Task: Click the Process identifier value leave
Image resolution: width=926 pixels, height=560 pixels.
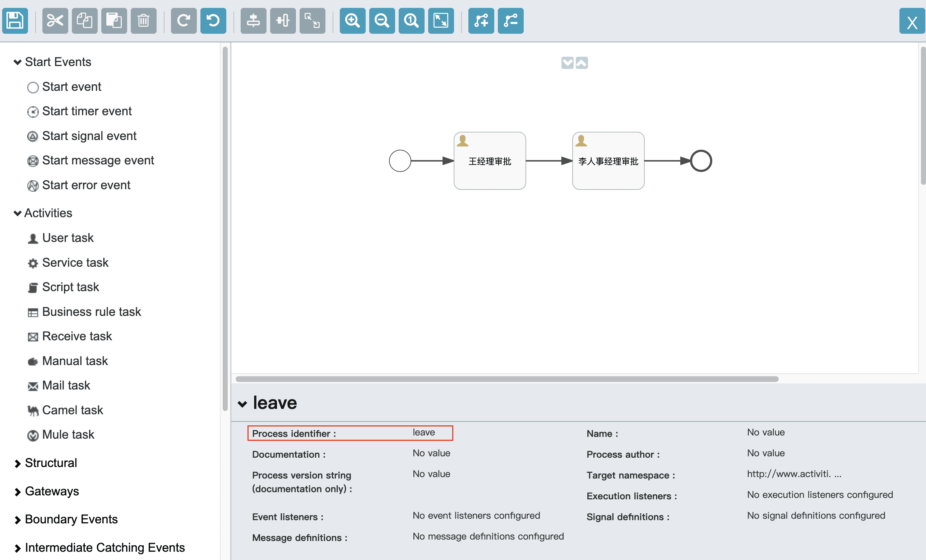Action: [423, 433]
